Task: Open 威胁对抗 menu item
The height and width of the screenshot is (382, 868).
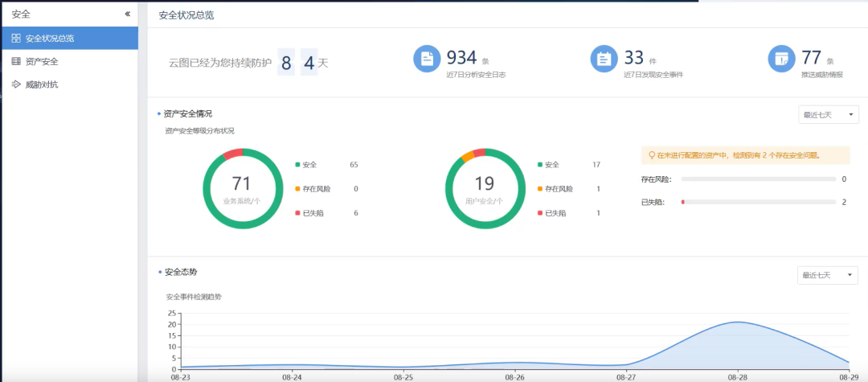Action: pos(42,84)
